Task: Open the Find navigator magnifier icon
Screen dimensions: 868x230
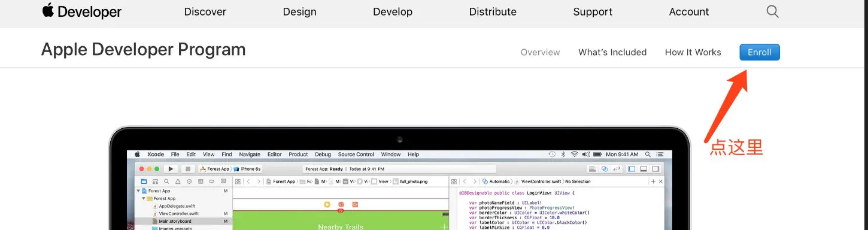Action: click(166, 181)
